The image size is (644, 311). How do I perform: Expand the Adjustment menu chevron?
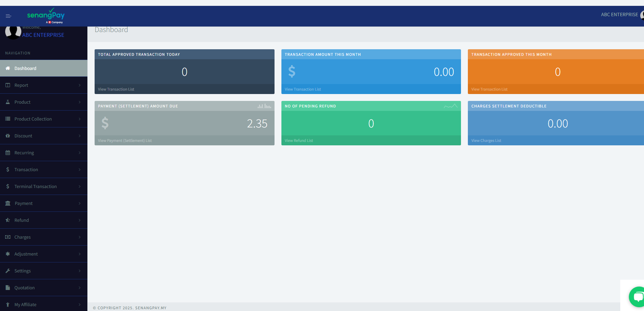[x=79, y=254]
